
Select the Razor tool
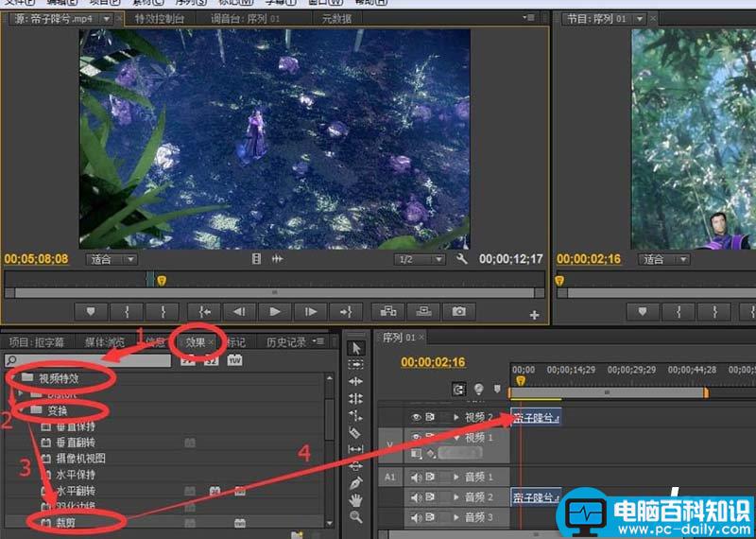click(356, 432)
